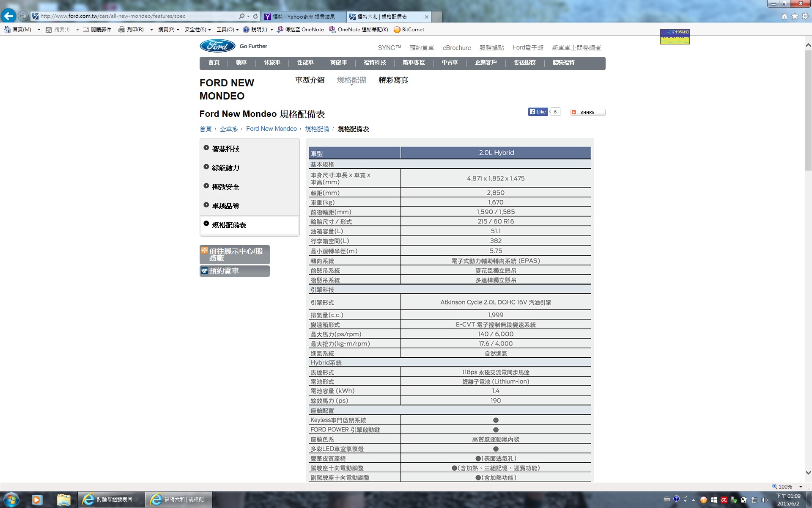Click the 全車系 breadcrumb link

point(229,129)
